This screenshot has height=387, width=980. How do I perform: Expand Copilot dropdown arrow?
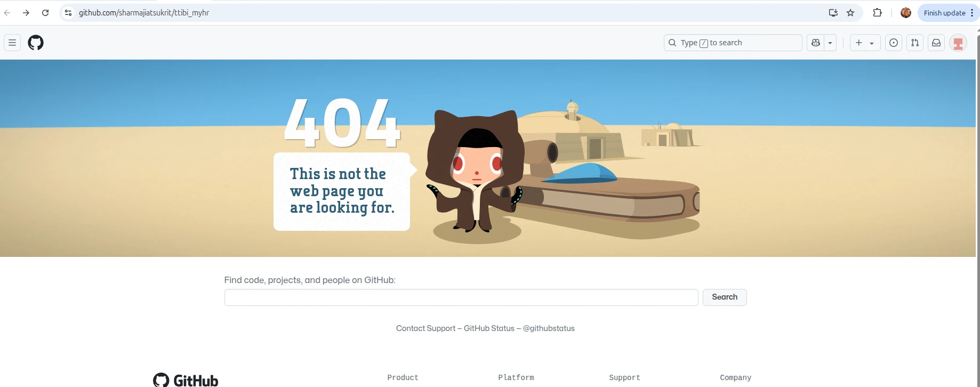click(x=830, y=43)
